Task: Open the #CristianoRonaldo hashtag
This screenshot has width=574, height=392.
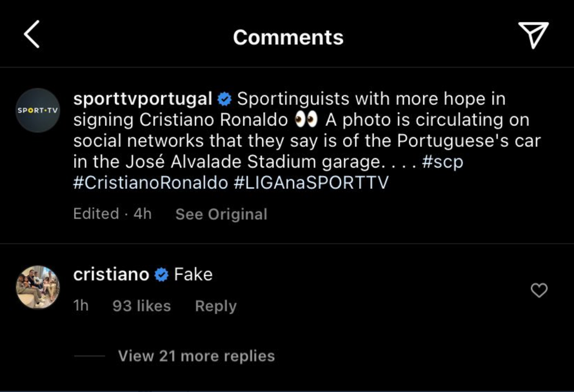Action: coord(150,182)
